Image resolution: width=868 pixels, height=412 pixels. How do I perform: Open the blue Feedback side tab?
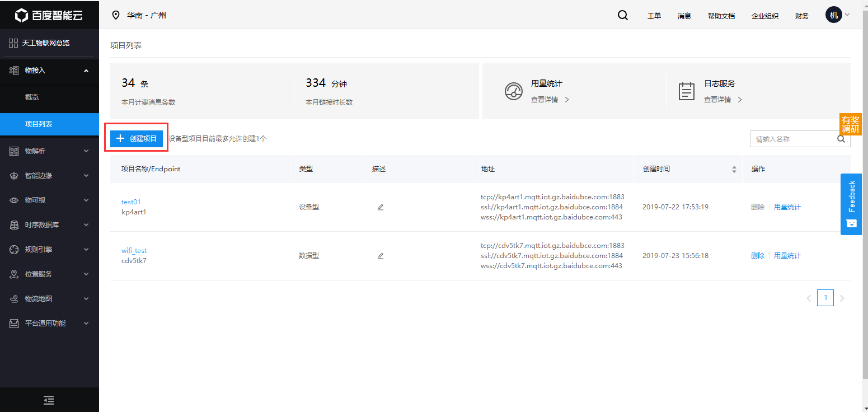click(851, 204)
